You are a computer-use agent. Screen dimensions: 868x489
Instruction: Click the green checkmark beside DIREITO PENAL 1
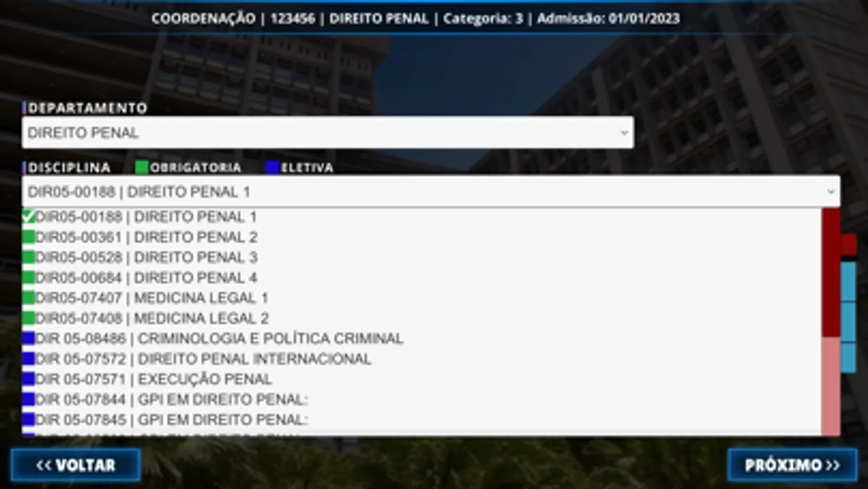28,217
